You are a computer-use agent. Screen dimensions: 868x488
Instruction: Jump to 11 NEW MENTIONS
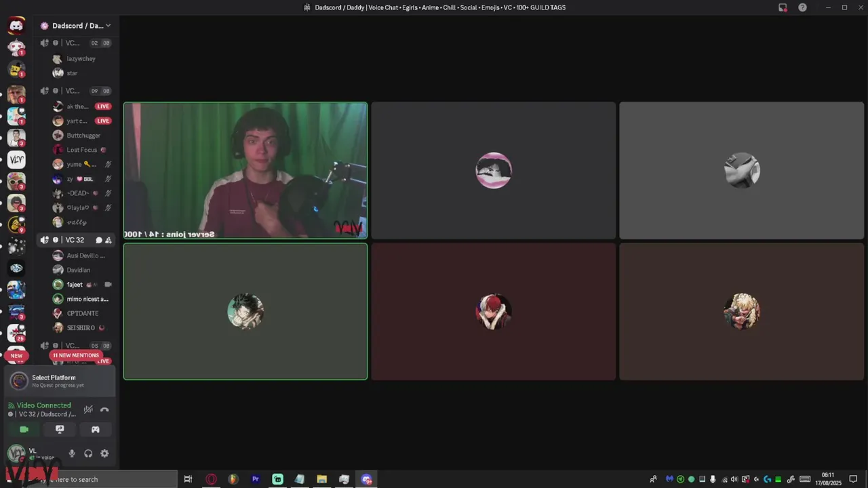[x=76, y=355]
